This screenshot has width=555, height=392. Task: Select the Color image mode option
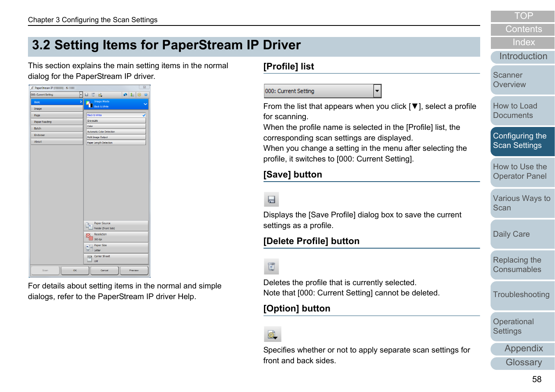coord(116,126)
